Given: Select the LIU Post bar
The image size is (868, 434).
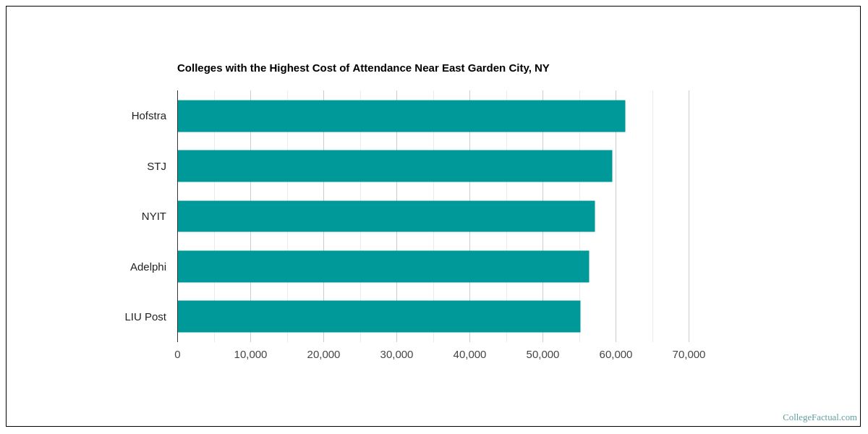Looking at the screenshot, I should 378,316.
